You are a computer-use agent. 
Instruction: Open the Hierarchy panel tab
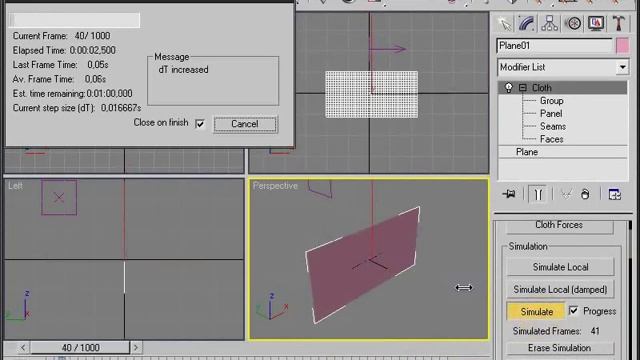pos(549,24)
